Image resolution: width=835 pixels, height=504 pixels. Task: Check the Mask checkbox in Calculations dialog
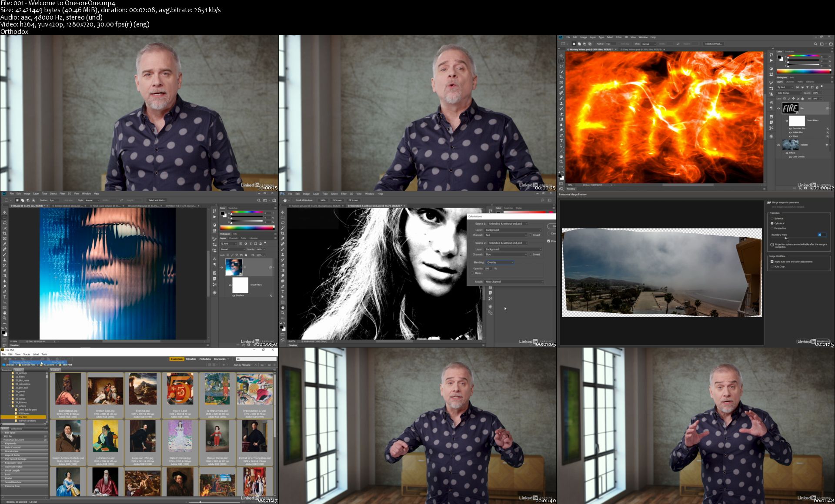[473, 273]
